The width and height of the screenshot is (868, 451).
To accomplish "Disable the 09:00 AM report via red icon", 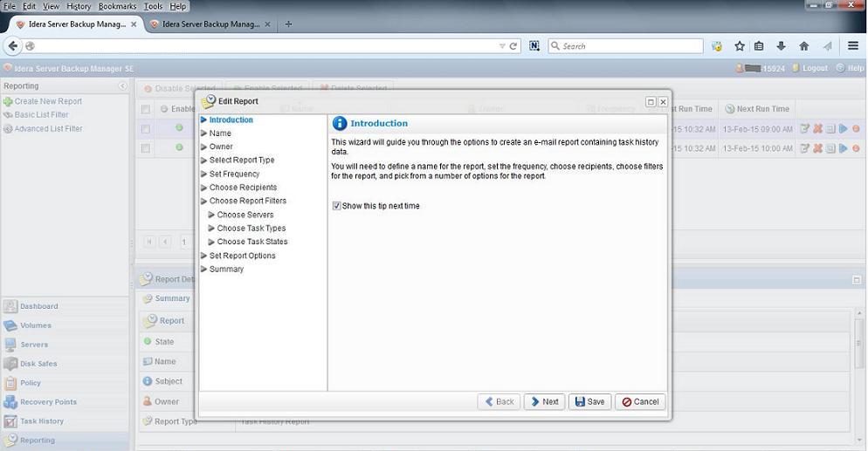I will click(x=856, y=129).
